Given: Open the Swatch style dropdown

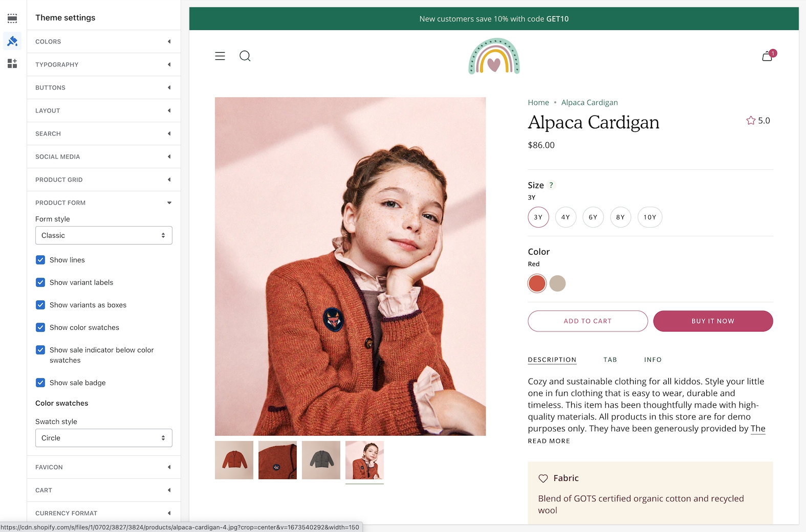Looking at the screenshot, I should [x=104, y=438].
